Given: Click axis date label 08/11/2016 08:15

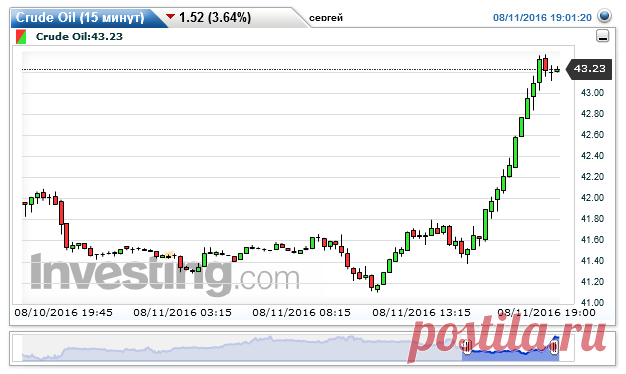Looking at the screenshot, I should [x=301, y=312].
